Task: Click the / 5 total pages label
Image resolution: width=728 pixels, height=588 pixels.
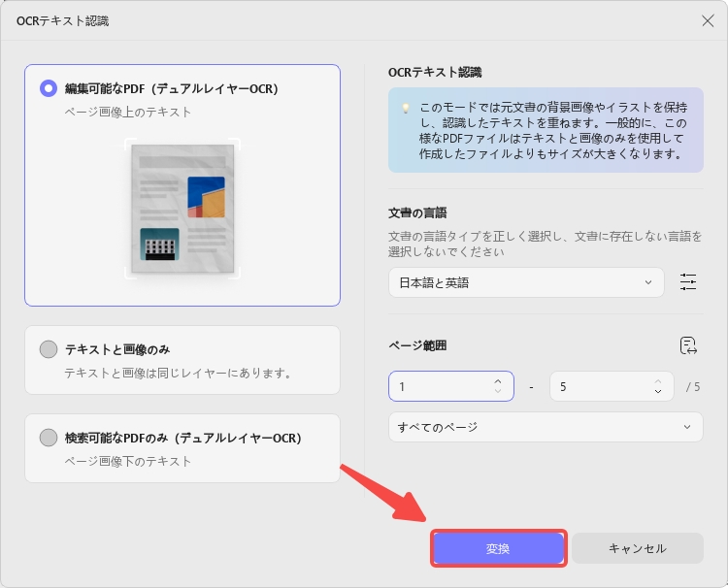Action: pos(693,386)
